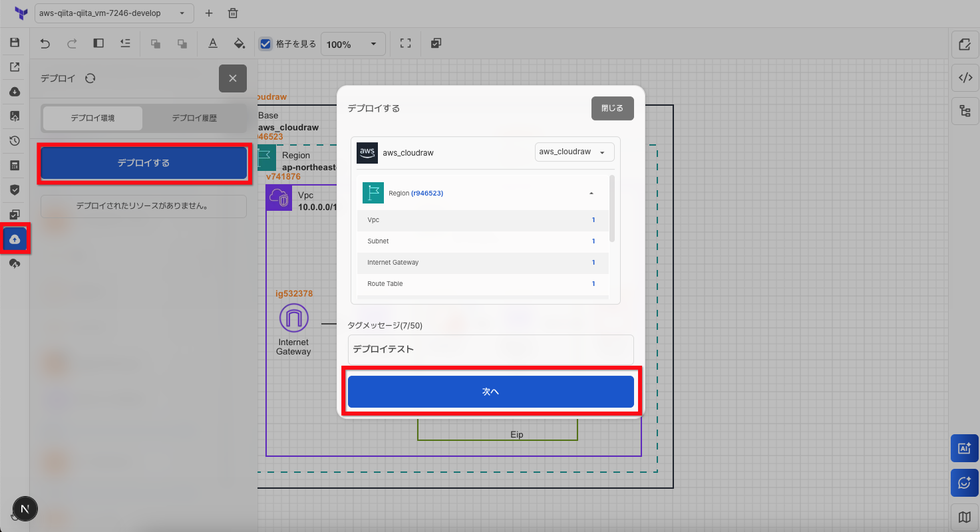Toggle the 格子を見る grid checkbox
The image size is (980, 532).
(265, 44)
